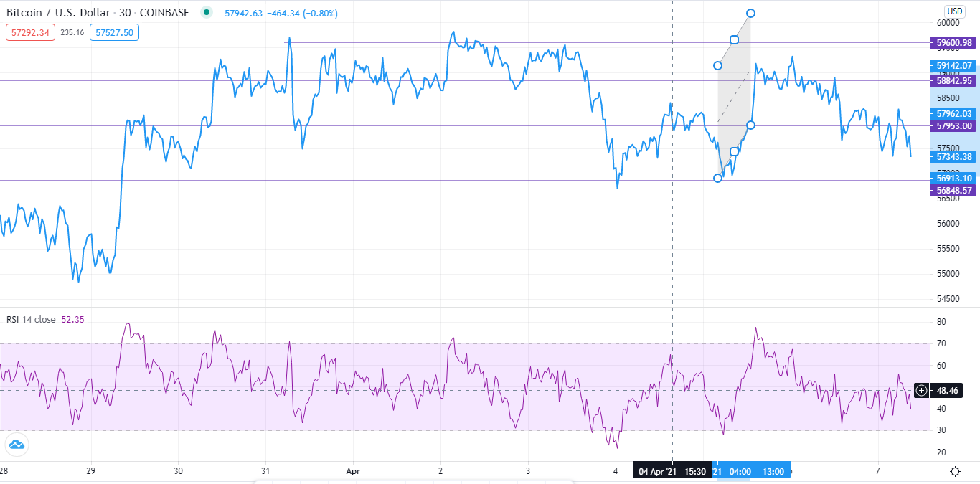Click the 59142.07 price axis label
Viewport: 980px width, 484px height.
(x=955, y=65)
